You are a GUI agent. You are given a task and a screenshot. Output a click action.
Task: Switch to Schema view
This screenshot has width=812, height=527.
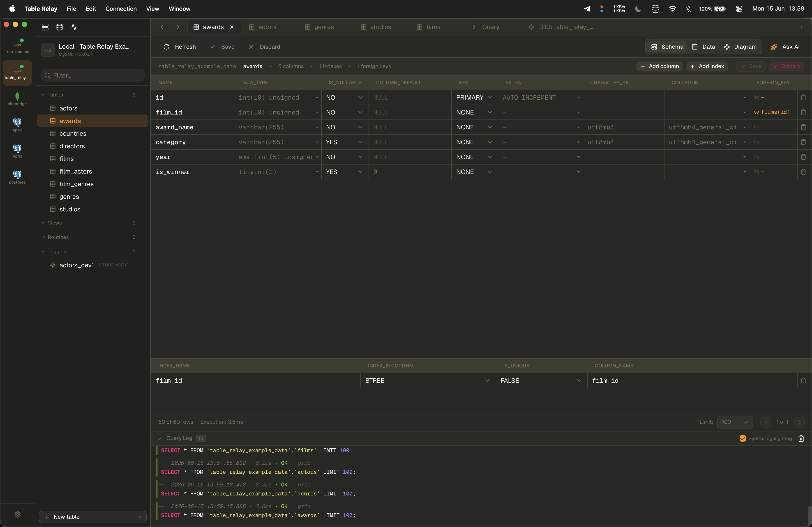pyautogui.click(x=667, y=47)
